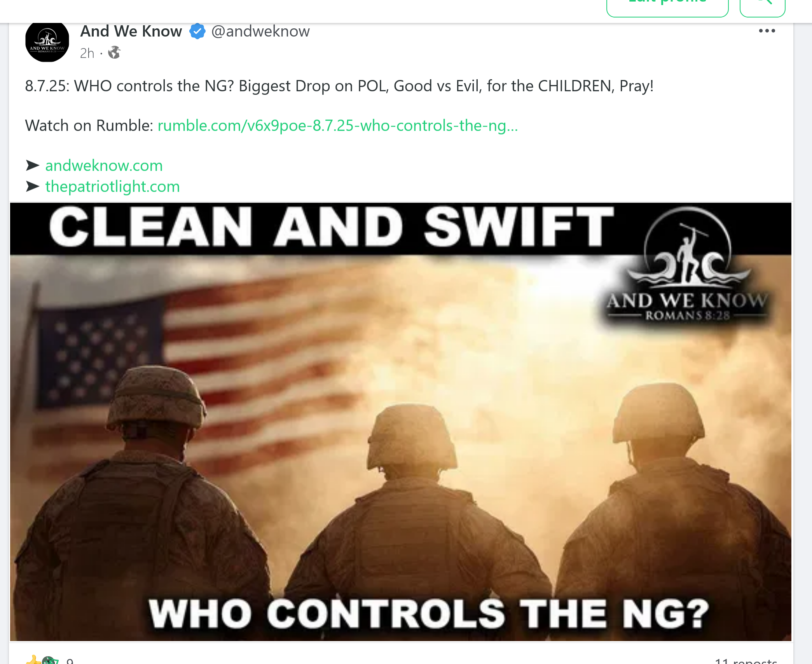Open the @andweknow handle

(x=260, y=31)
